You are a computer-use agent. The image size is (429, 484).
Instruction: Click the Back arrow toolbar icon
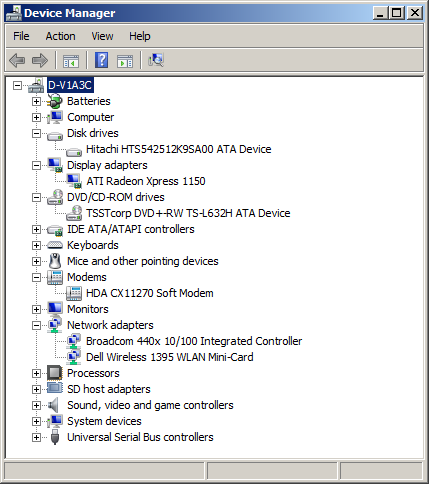17,61
